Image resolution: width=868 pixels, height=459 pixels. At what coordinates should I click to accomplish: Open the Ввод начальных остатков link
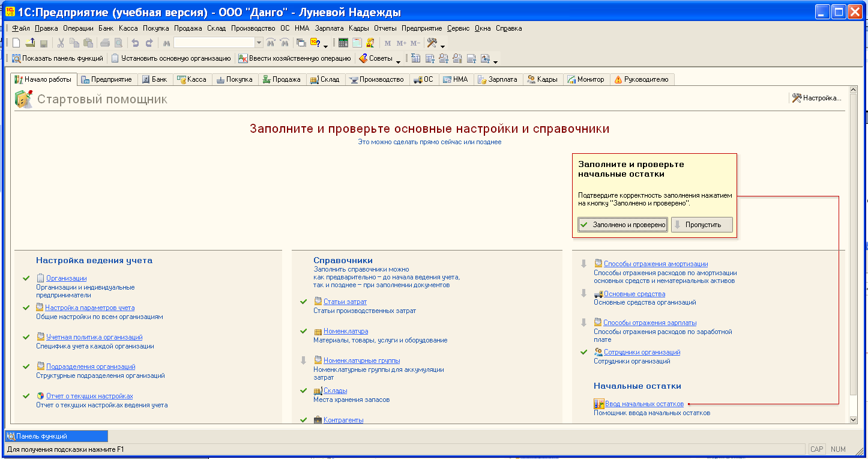(x=644, y=404)
